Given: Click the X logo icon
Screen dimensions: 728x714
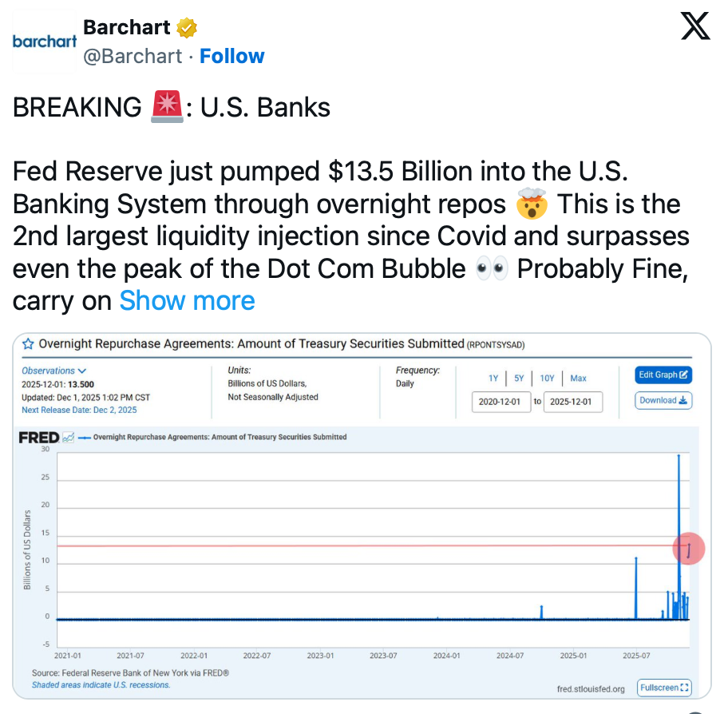Looking at the screenshot, I should coord(694,27).
